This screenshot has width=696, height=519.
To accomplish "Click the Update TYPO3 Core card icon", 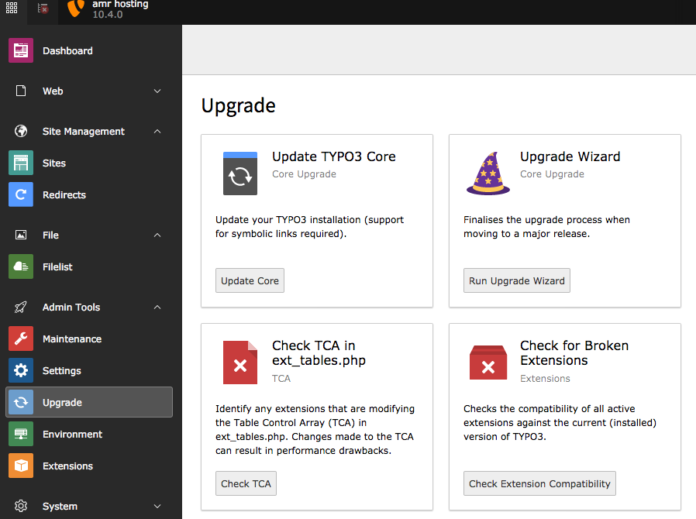I will pyautogui.click(x=240, y=174).
